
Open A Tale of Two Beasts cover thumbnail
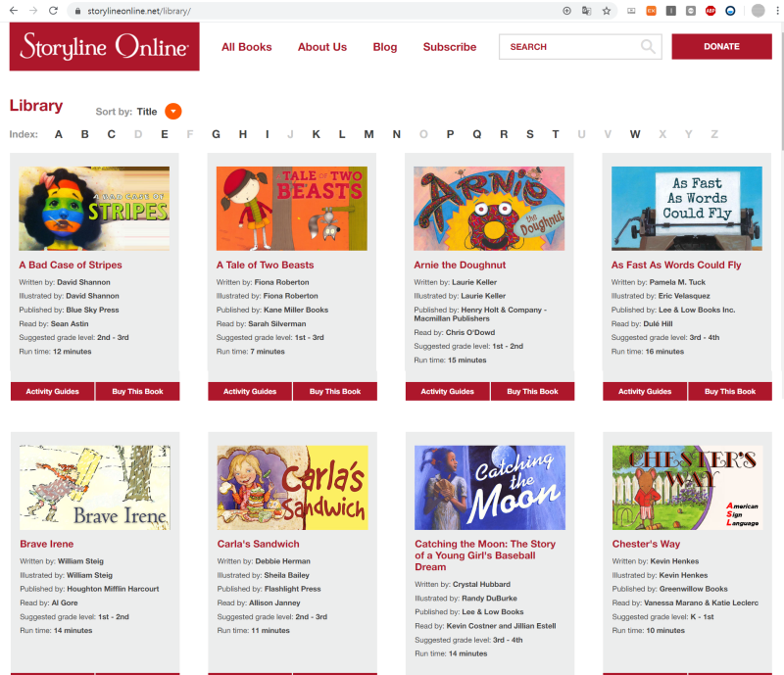click(291, 209)
